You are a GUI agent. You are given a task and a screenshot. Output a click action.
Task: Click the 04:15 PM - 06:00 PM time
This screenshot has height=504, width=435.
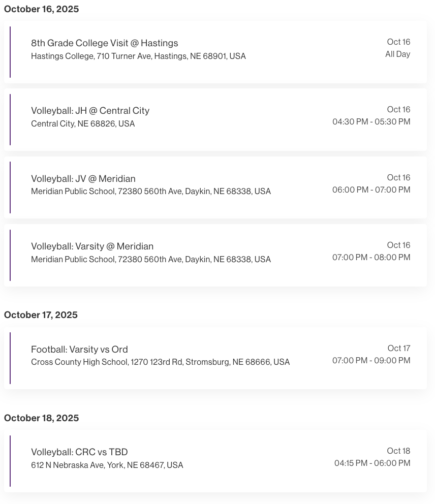(x=372, y=463)
